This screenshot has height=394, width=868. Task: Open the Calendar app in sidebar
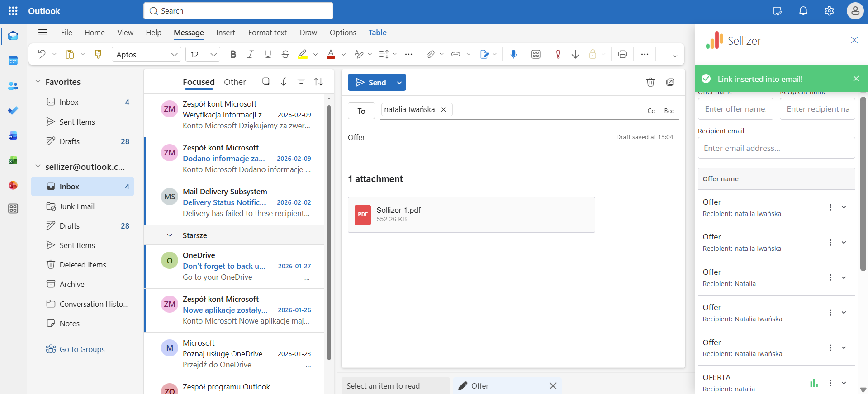pos(13,61)
